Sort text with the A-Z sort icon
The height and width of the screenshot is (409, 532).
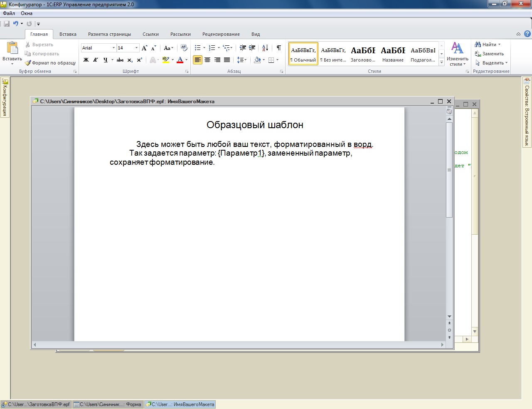tap(265, 48)
